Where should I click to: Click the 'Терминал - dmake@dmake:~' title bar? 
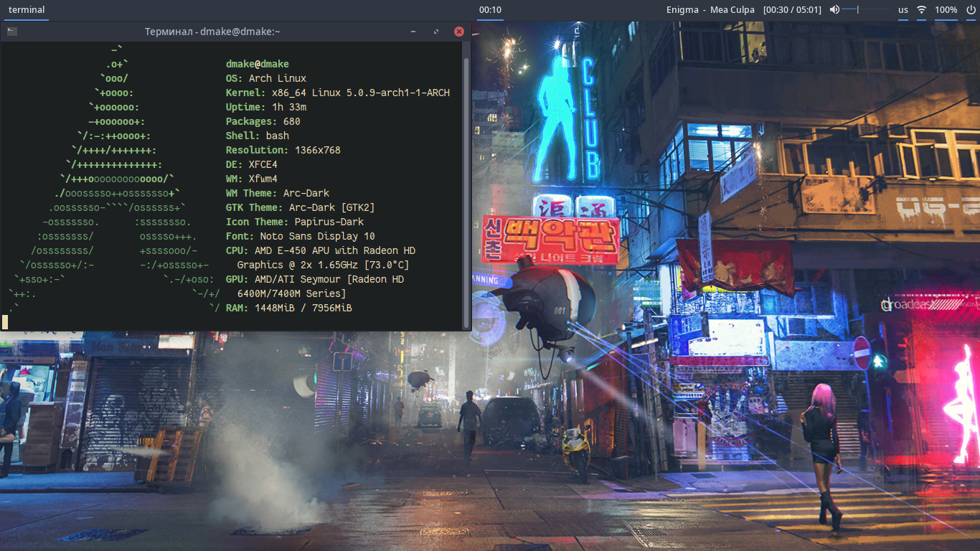point(212,32)
